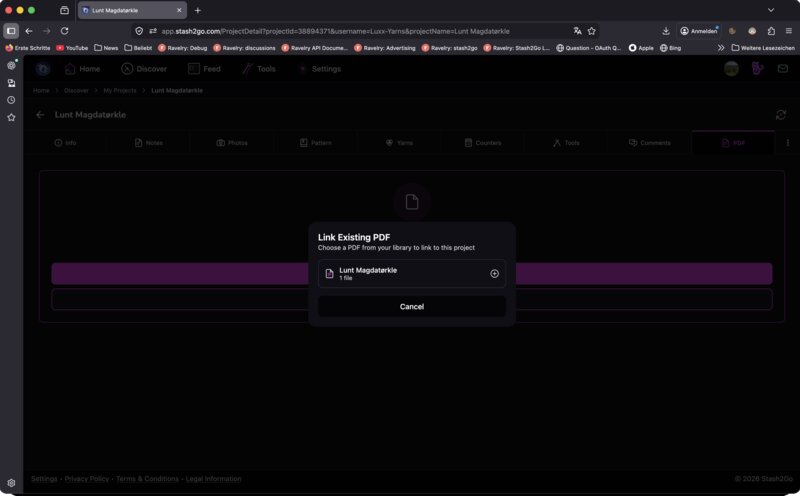The width and height of the screenshot is (800, 496).
Task: Open the Bing bookmark
Action: pos(670,48)
